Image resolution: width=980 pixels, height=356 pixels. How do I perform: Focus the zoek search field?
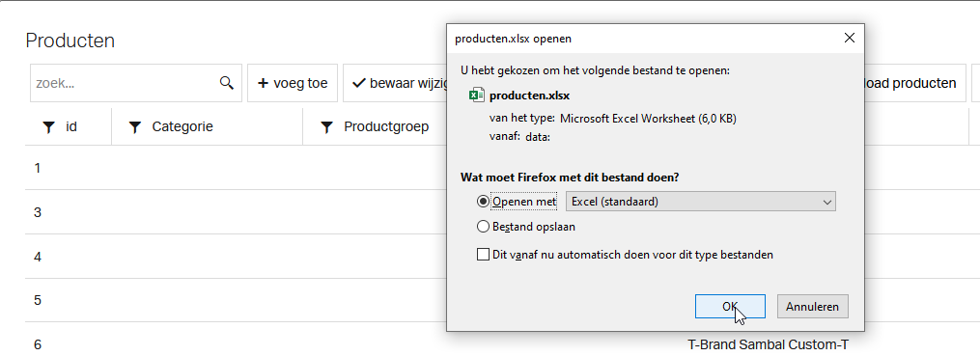coord(125,83)
